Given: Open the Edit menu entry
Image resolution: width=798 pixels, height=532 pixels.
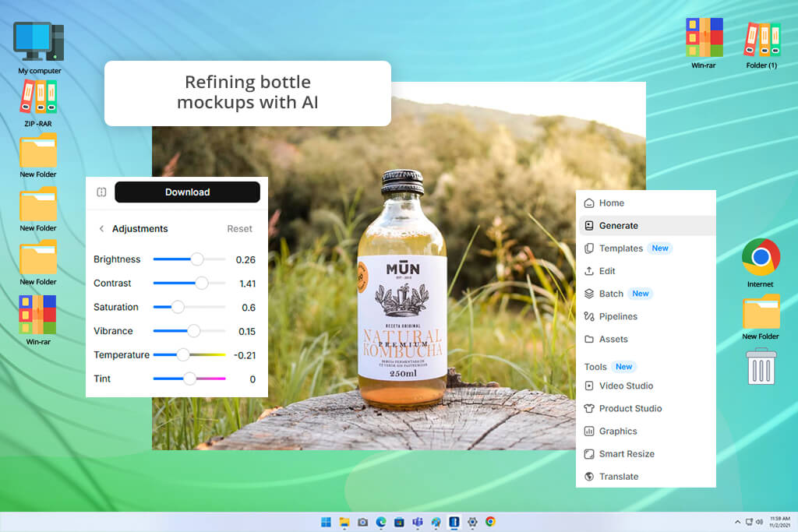Looking at the screenshot, I should pyautogui.click(x=646, y=271).
